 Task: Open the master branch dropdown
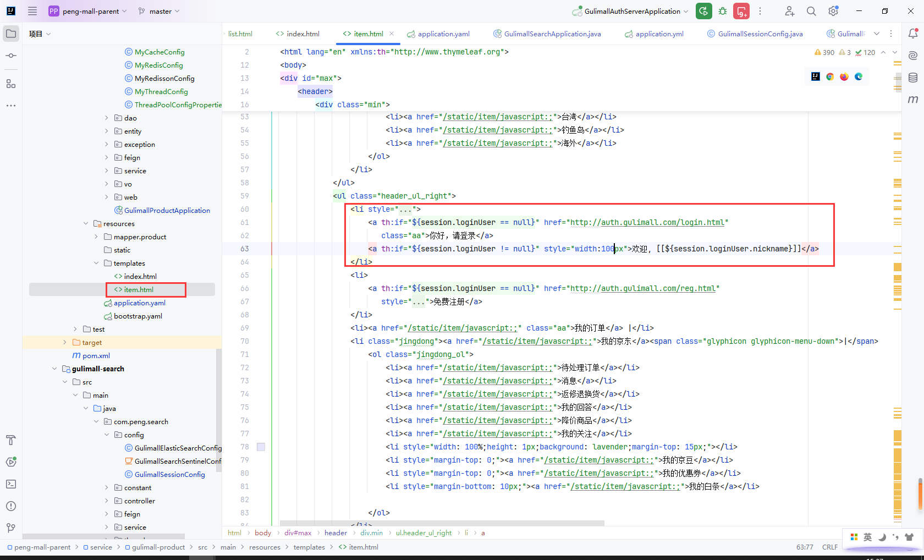coord(159,11)
